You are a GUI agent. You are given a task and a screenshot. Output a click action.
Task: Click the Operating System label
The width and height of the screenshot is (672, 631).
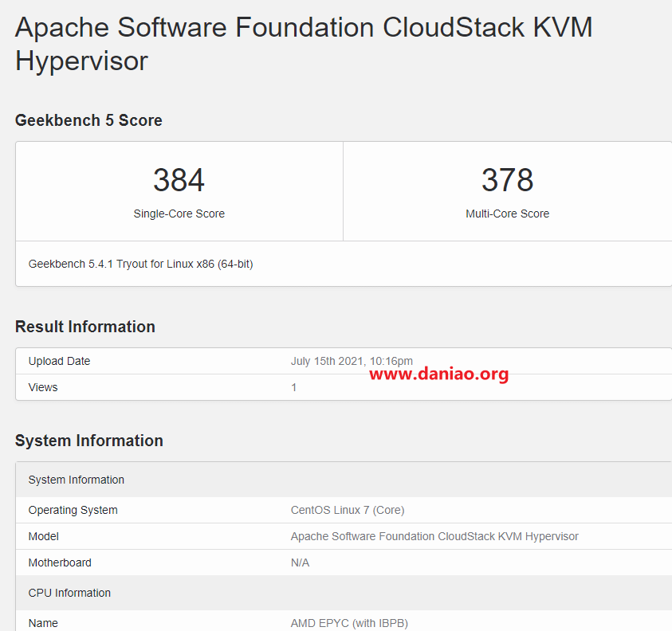pyautogui.click(x=73, y=510)
